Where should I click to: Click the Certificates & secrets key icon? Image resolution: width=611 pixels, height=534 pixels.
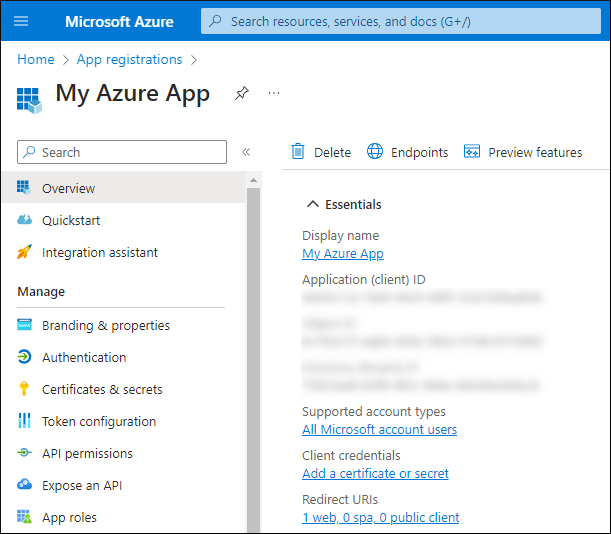pos(24,389)
